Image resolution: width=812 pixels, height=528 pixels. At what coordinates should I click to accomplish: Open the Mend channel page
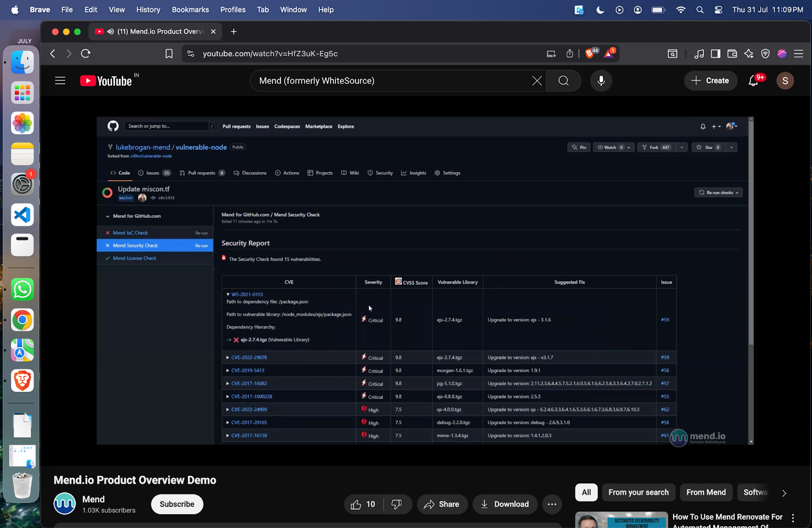(x=64, y=504)
